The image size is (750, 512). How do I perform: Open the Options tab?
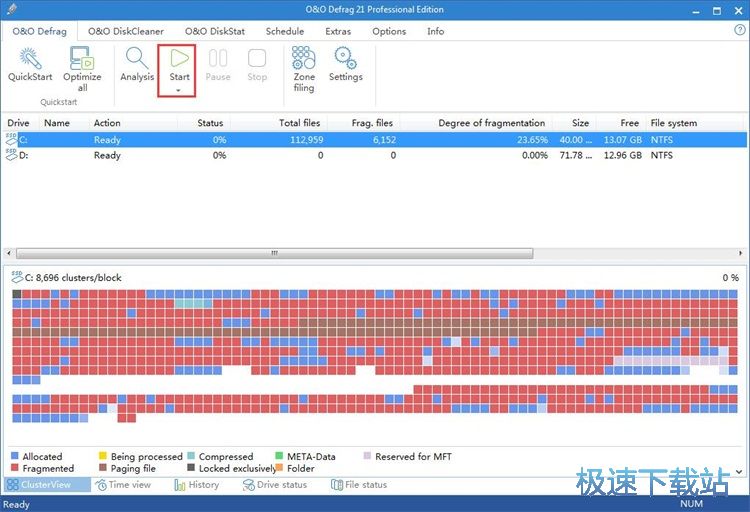coord(389,31)
